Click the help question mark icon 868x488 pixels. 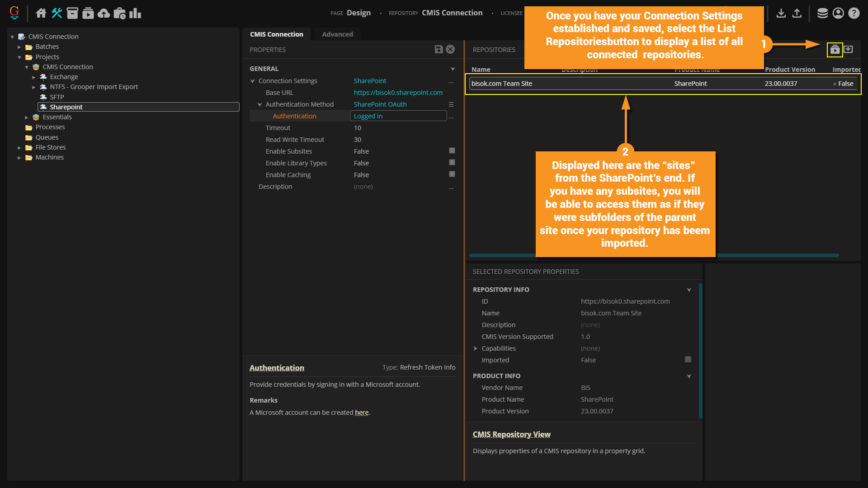[854, 13]
